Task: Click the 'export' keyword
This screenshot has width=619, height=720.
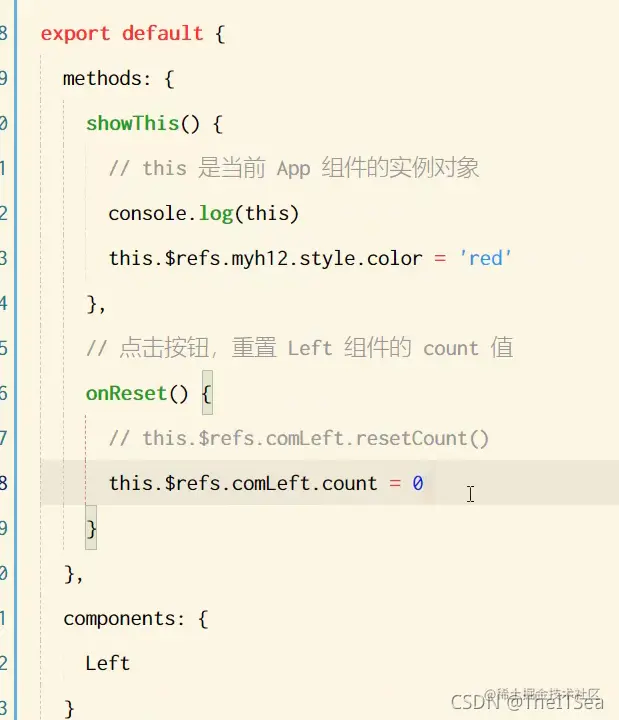Action: point(75,34)
